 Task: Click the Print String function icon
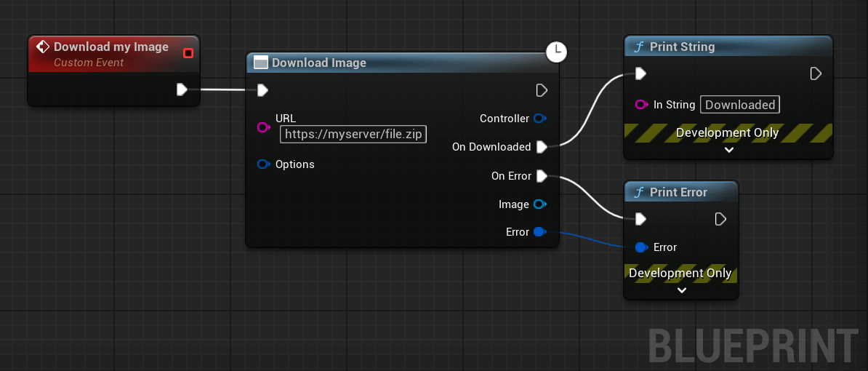pos(639,47)
